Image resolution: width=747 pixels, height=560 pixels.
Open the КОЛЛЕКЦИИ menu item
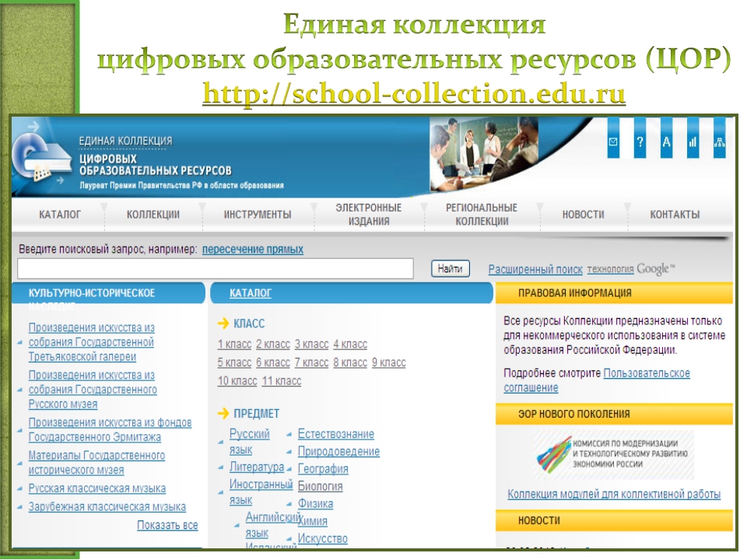(x=153, y=215)
